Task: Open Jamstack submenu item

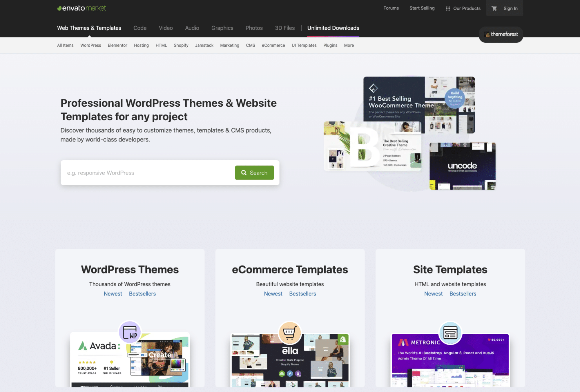Action: (x=204, y=45)
